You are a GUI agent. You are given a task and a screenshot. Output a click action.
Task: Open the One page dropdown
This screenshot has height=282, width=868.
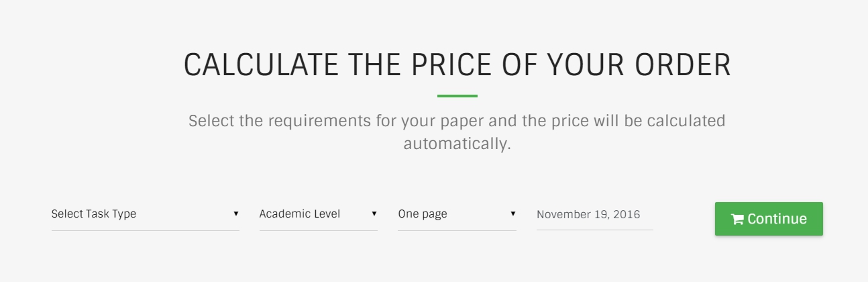tap(457, 214)
